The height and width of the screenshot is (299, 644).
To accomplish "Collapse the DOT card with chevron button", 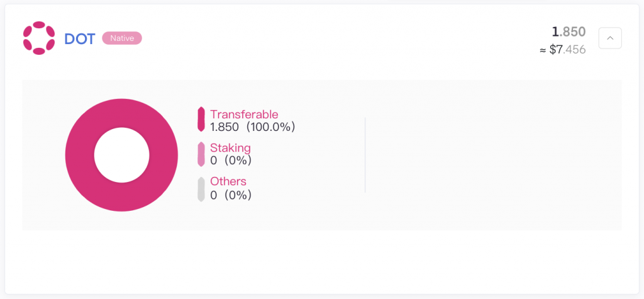I will (x=610, y=38).
